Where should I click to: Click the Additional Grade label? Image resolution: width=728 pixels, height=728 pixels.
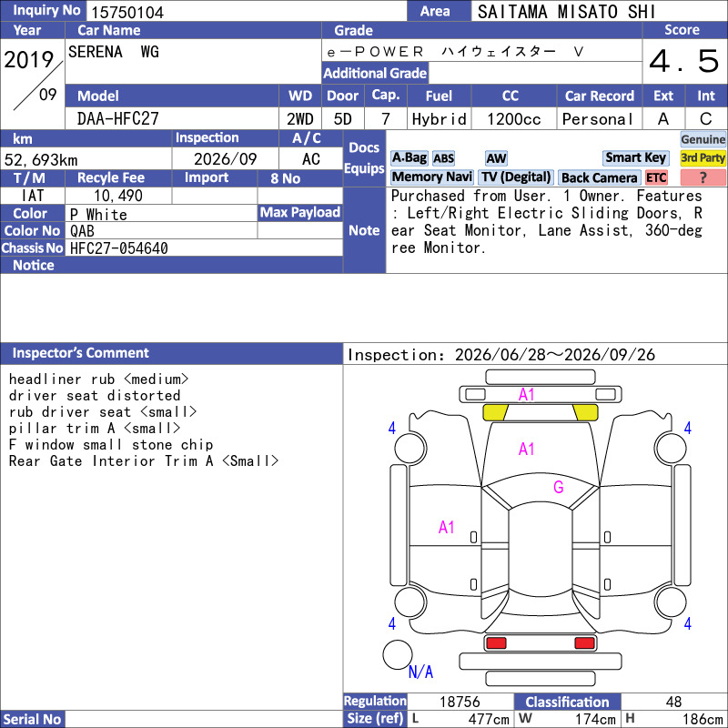pos(375,73)
